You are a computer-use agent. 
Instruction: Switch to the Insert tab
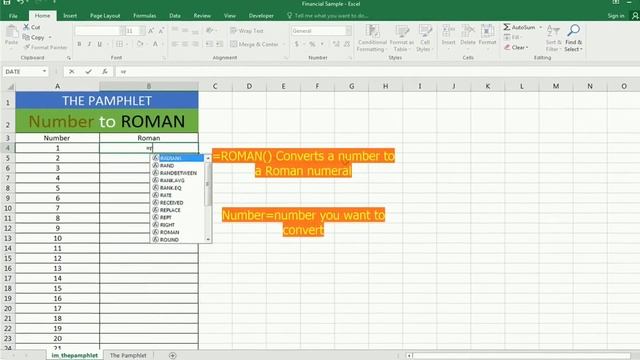coord(70,16)
